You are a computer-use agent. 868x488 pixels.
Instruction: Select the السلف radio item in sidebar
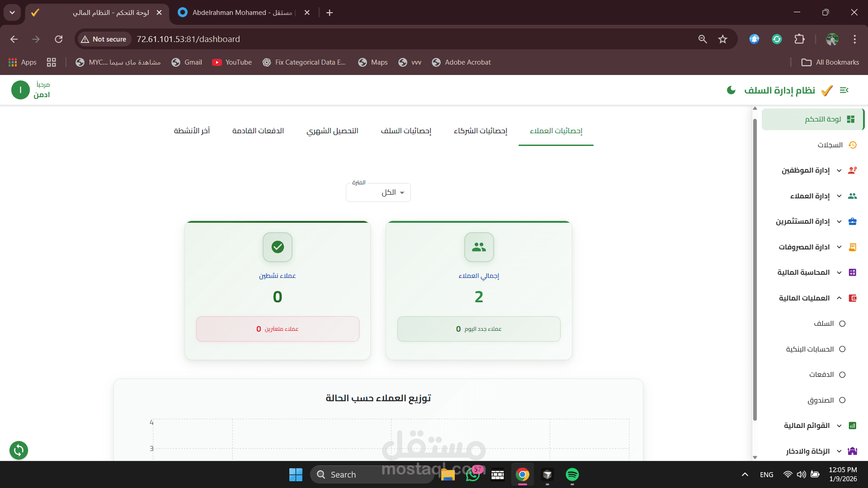[x=842, y=324]
